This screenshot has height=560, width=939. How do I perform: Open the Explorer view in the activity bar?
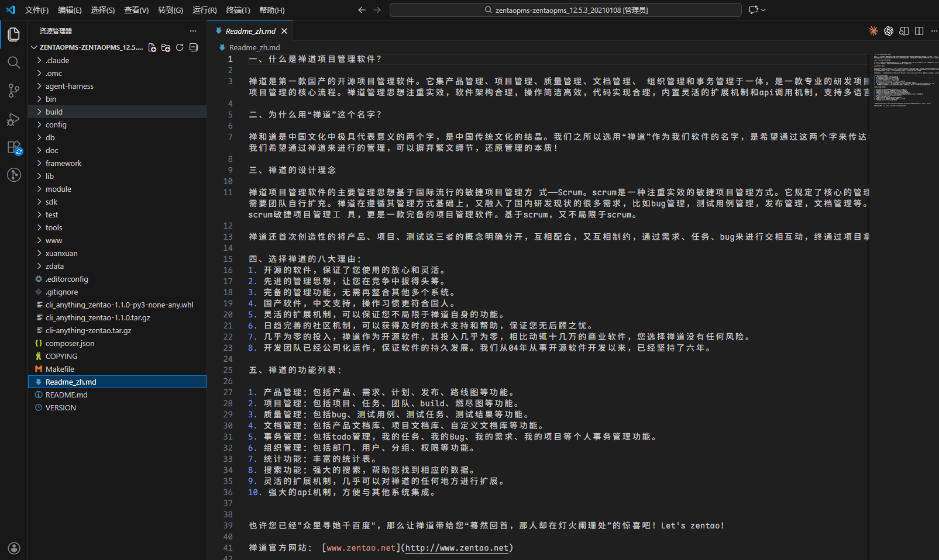click(x=14, y=34)
